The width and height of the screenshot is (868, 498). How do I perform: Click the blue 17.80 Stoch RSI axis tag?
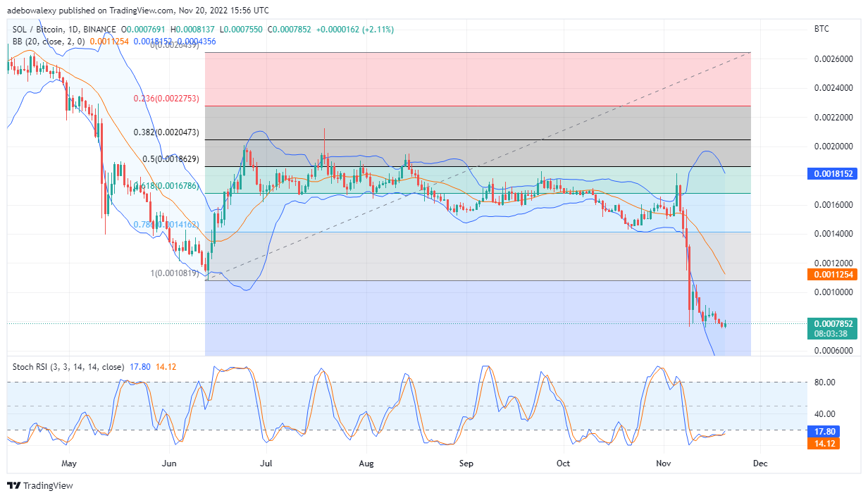pyautogui.click(x=824, y=432)
